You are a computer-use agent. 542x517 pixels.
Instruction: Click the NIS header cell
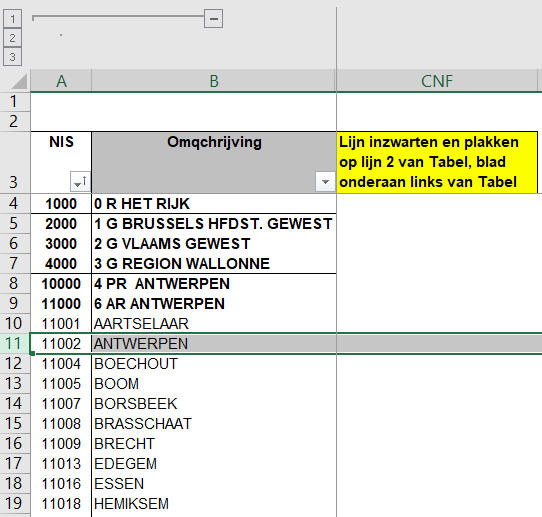pos(61,162)
